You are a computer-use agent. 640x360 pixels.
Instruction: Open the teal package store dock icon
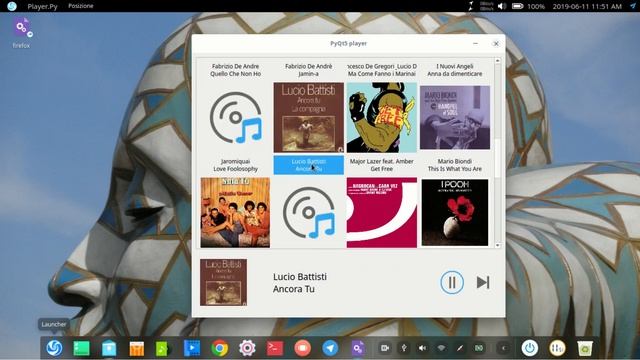pyautogui.click(x=109, y=348)
